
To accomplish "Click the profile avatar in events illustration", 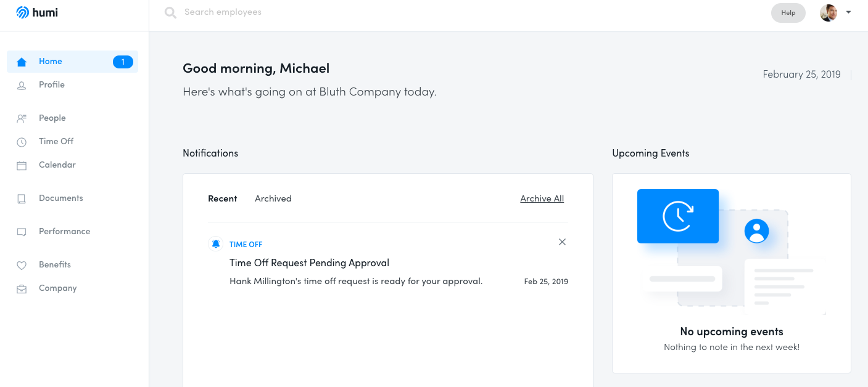I will pyautogui.click(x=757, y=231).
